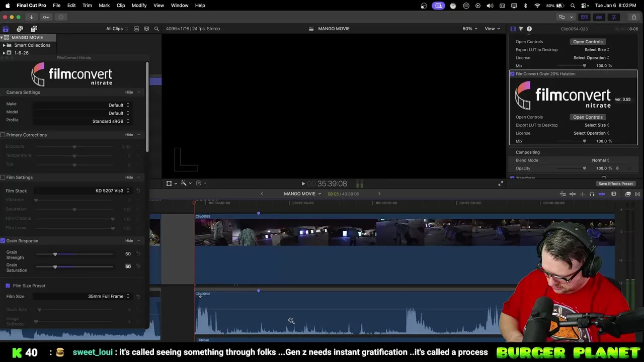644x362 pixels.
Task: Open the viewer View options dropdown
Action: pyautogui.click(x=492, y=29)
